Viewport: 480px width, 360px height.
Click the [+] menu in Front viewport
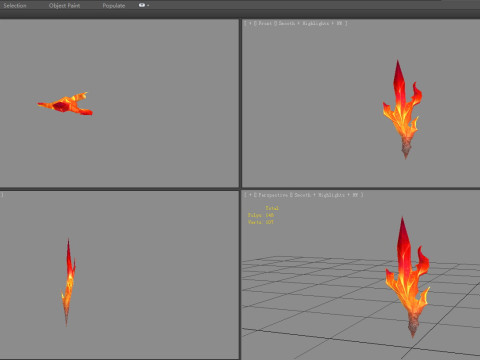coord(250,23)
